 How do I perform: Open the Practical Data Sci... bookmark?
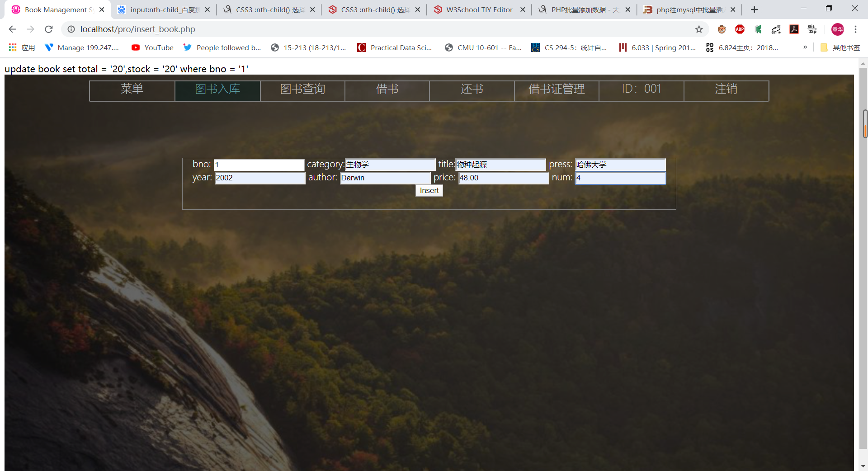pos(395,47)
